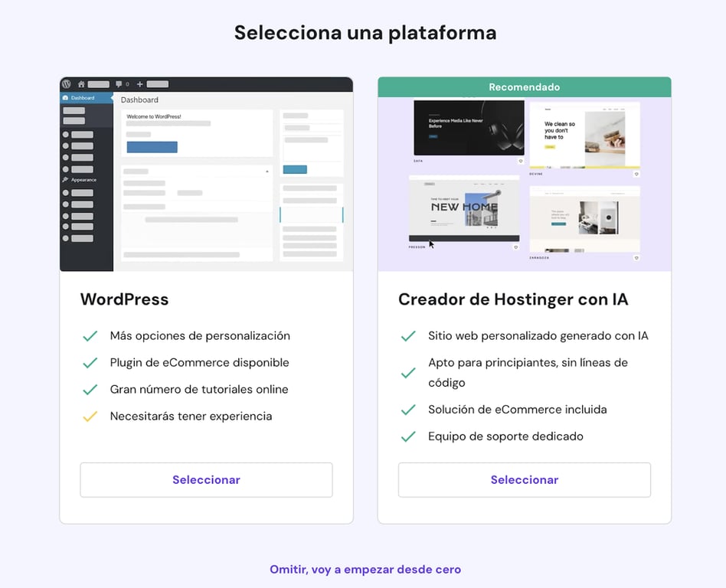Click the home icon in WordPress preview toolbar
Screen dimensions: 726x588
coord(81,84)
